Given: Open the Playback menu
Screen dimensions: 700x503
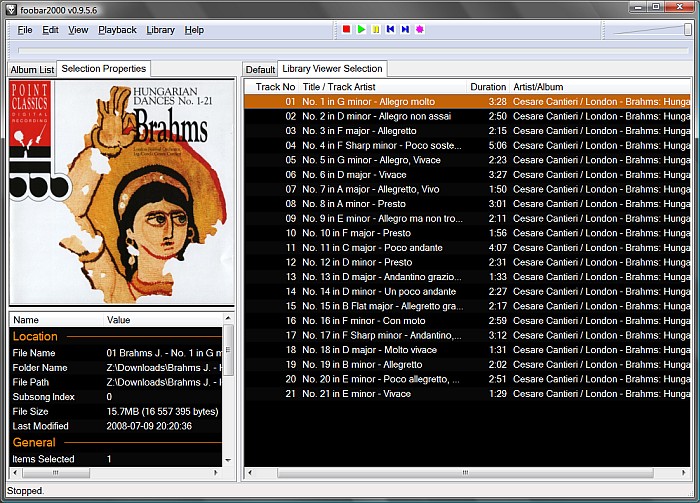Looking at the screenshot, I should pos(117,30).
